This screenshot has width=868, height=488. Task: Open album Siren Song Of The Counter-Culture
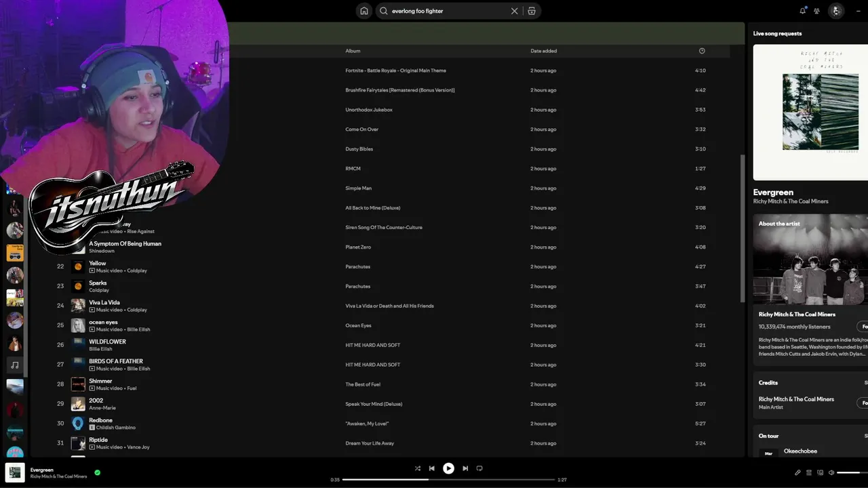click(384, 228)
